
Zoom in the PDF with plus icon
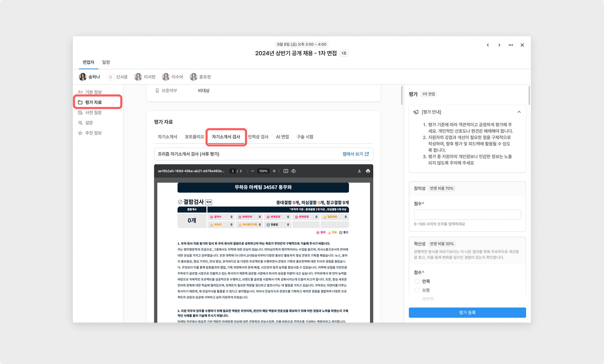274,171
